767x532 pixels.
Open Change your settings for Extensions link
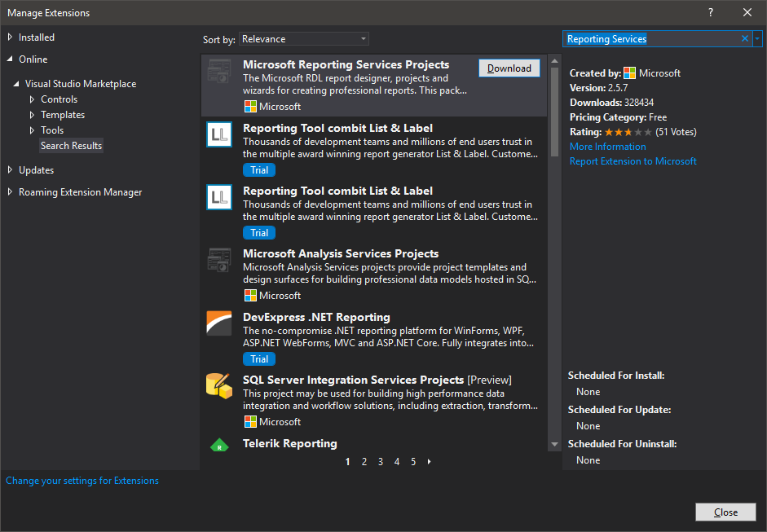coord(82,481)
